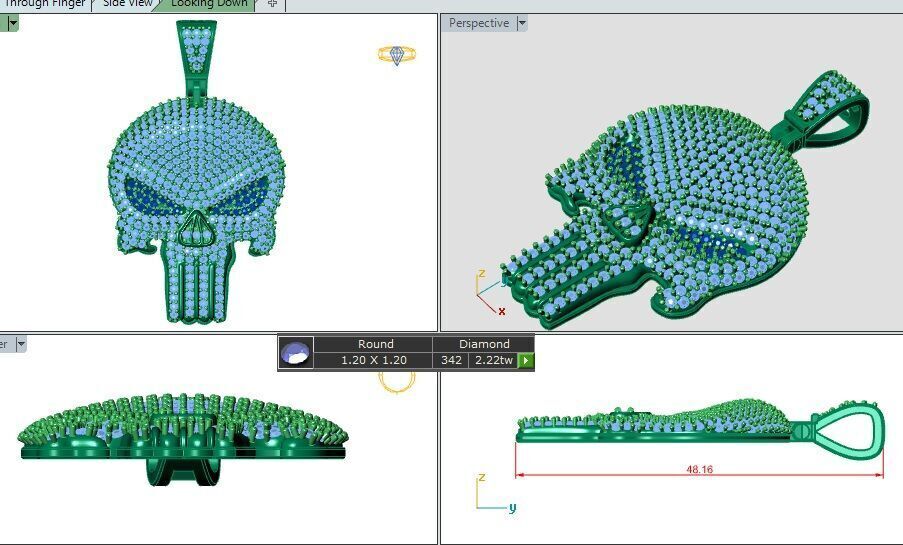
Task: Switch to the Through Finger viewport tab
Action: [x=44, y=4]
